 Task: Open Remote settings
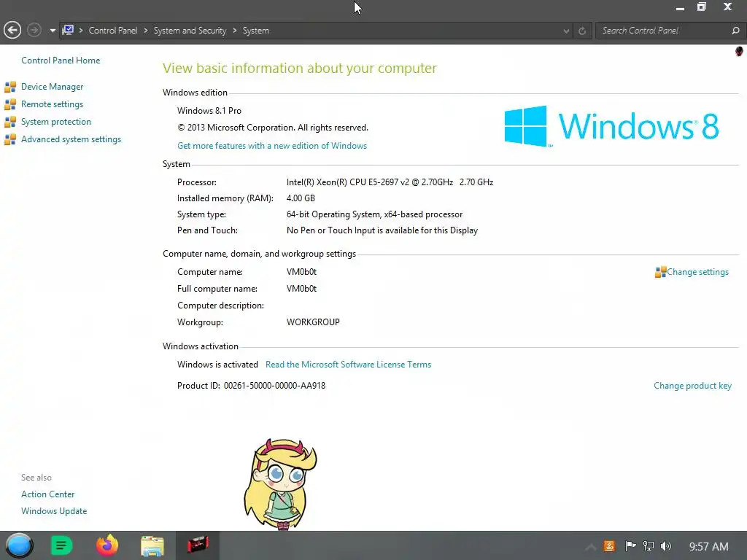point(52,104)
